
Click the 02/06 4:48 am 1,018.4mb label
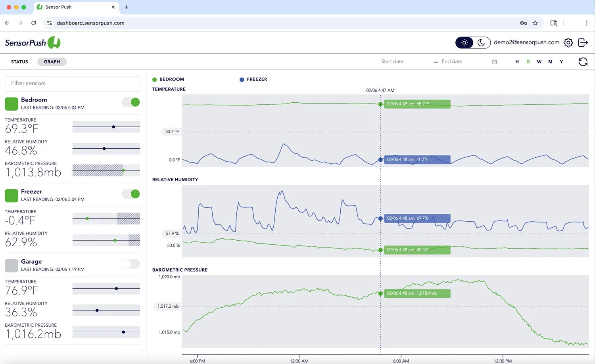click(417, 293)
